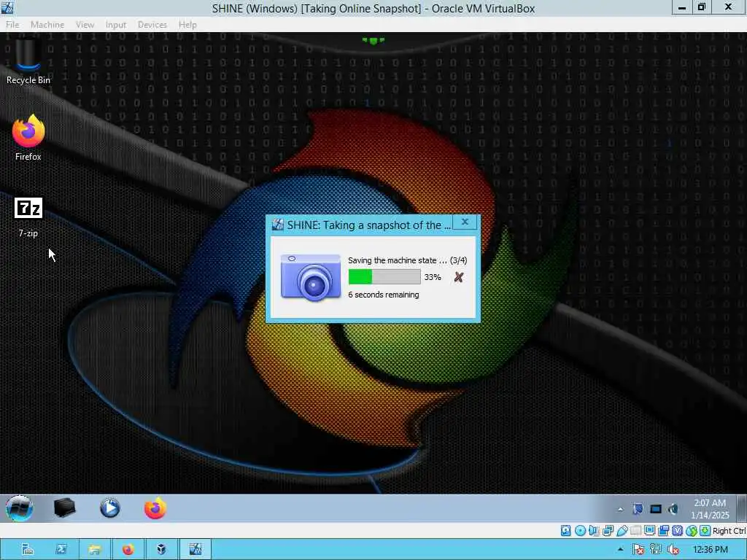Switch to Firefox in host taskbar

point(128,550)
